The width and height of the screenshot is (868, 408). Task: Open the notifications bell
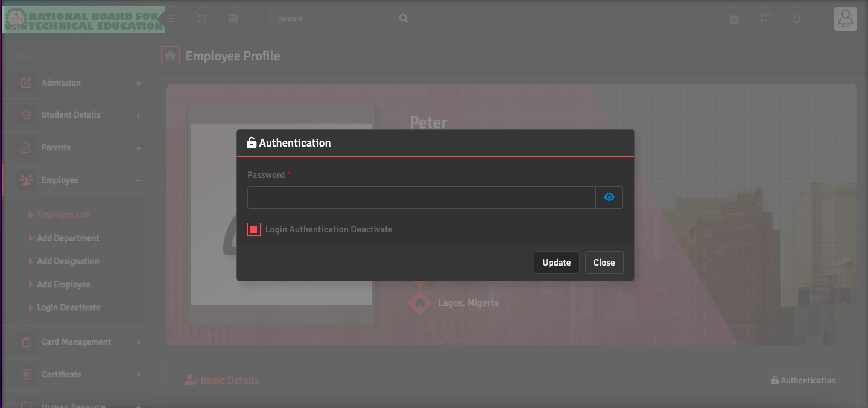pos(797,19)
